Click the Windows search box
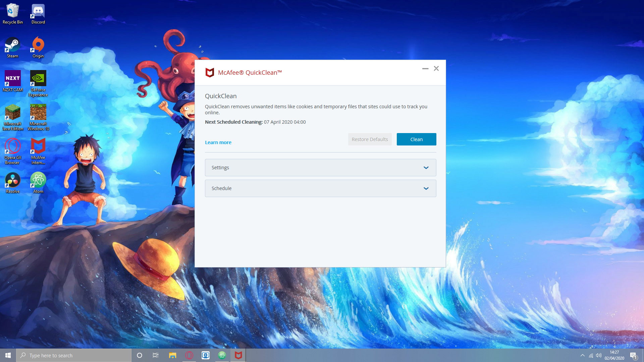The height and width of the screenshot is (362, 644). [x=74, y=355]
